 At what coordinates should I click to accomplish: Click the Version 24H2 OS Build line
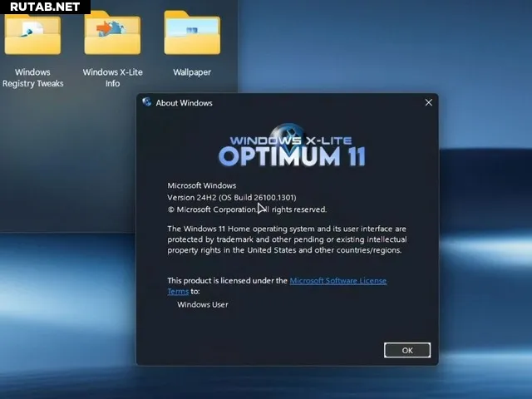click(232, 197)
